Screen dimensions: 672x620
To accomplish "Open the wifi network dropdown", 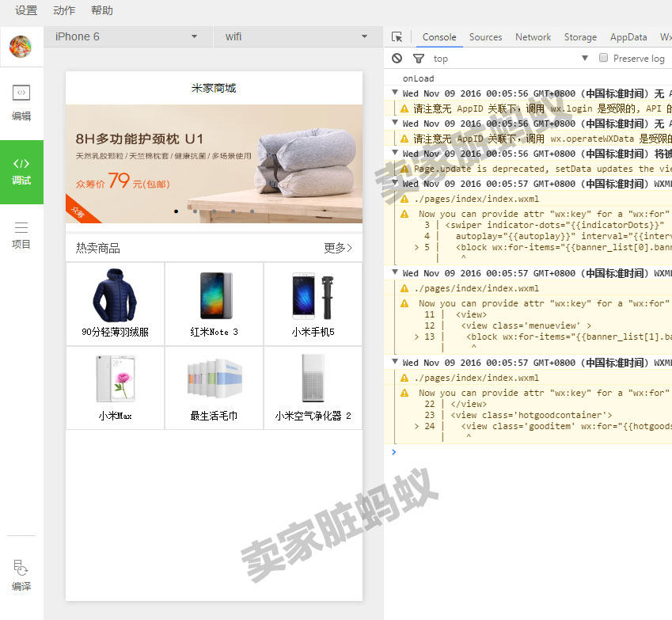I will tap(298, 37).
